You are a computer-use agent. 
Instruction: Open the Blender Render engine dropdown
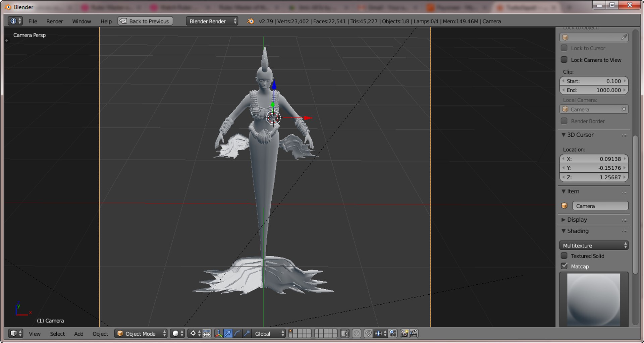coord(212,21)
